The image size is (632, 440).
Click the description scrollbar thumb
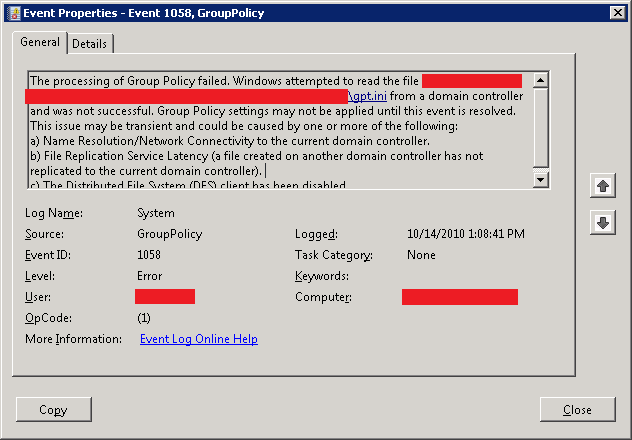(x=540, y=127)
